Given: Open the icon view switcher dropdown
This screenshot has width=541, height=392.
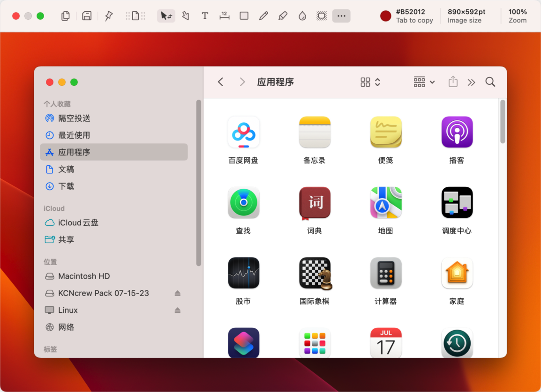Looking at the screenshot, I should click(x=370, y=82).
